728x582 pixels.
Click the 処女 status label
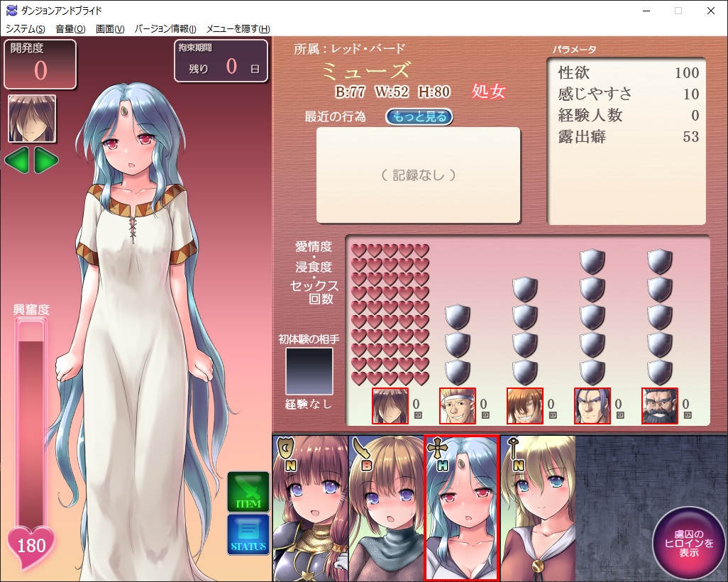(488, 91)
